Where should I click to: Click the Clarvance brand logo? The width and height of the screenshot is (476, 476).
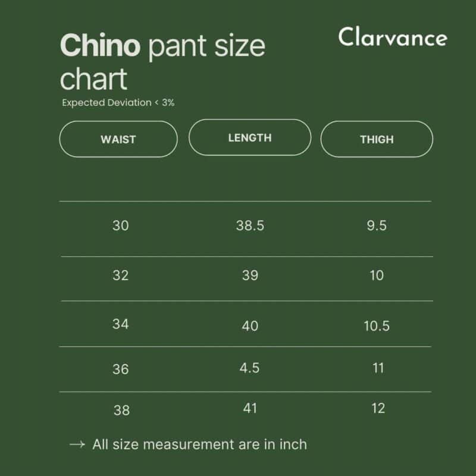pos(392,37)
